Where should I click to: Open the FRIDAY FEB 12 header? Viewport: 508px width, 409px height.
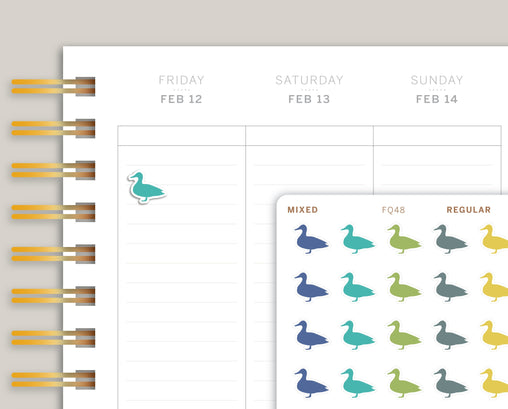point(181,89)
